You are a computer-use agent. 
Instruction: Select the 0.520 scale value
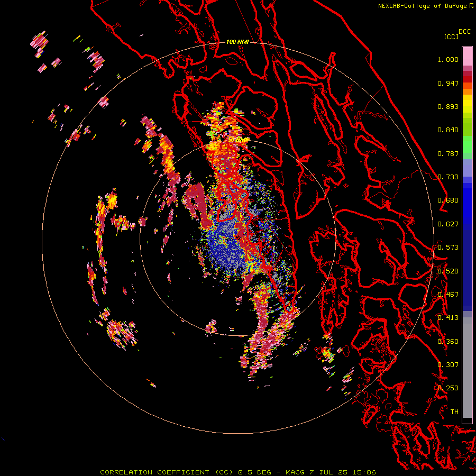(x=448, y=271)
